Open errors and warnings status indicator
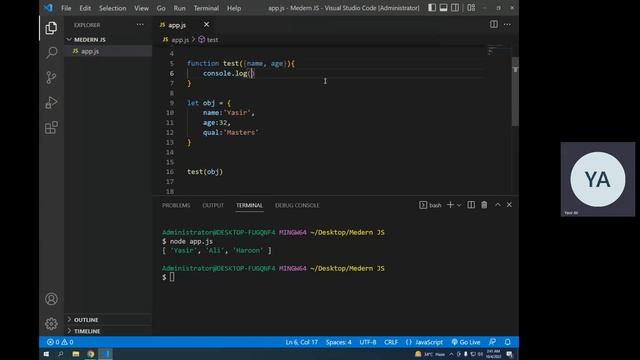The width and height of the screenshot is (640, 360). tap(60, 342)
